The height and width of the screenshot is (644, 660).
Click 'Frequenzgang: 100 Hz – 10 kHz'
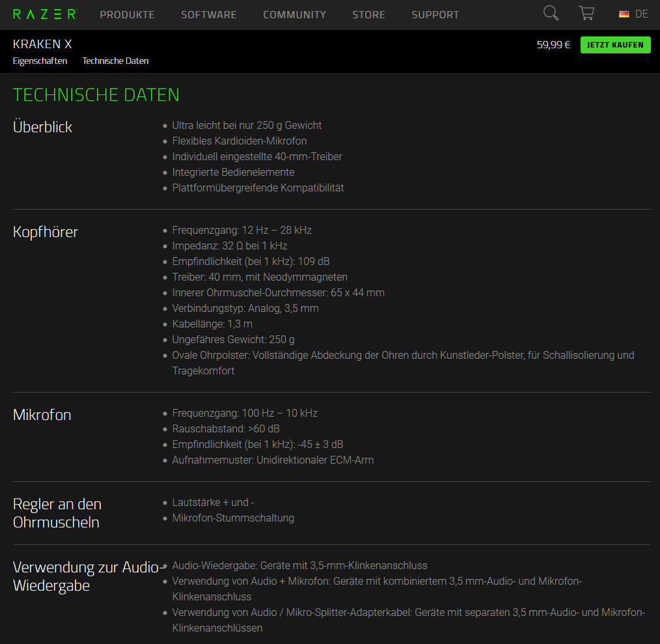point(245,413)
